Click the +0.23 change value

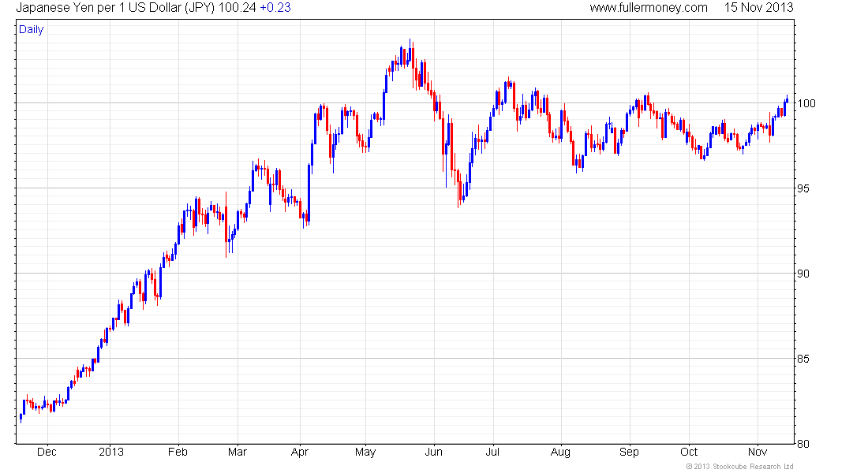click(x=275, y=8)
